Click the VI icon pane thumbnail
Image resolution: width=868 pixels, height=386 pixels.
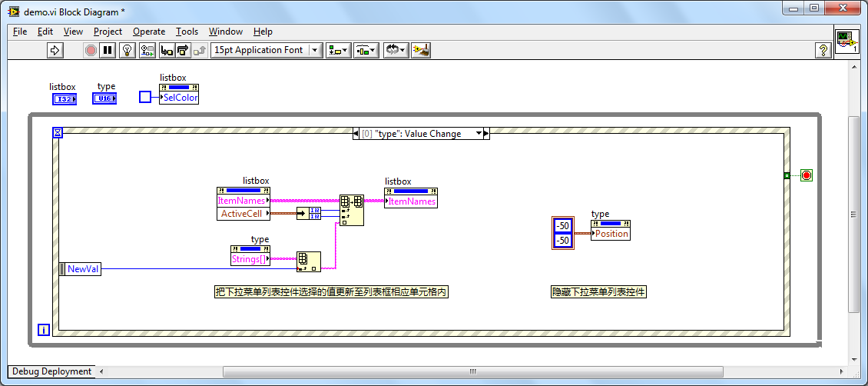coord(846,42)
